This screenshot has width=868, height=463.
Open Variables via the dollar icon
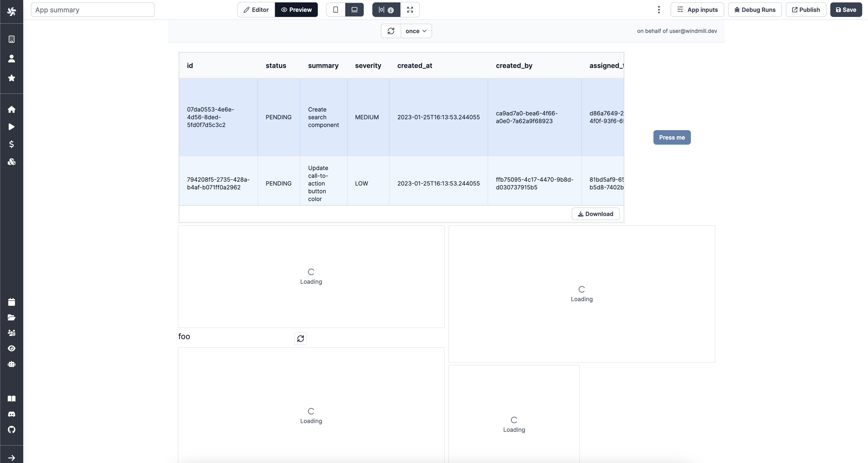(x=11, y=144)
